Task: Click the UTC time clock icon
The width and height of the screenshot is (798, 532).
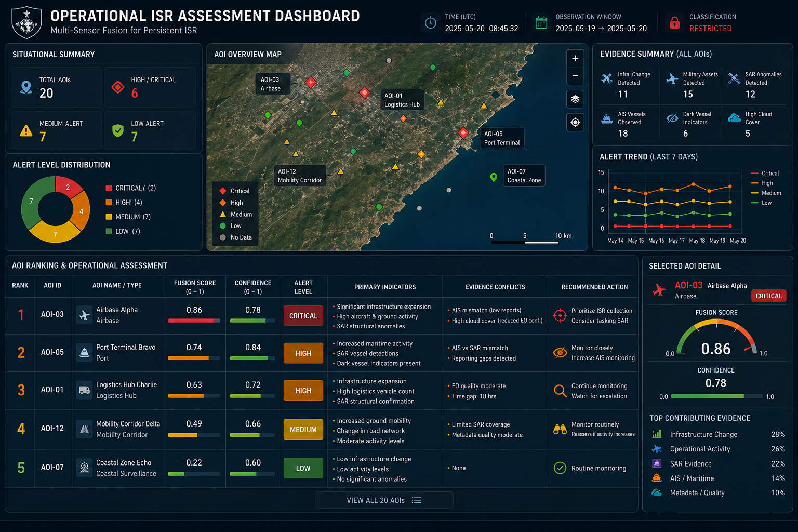Action: tap(430, 23)
